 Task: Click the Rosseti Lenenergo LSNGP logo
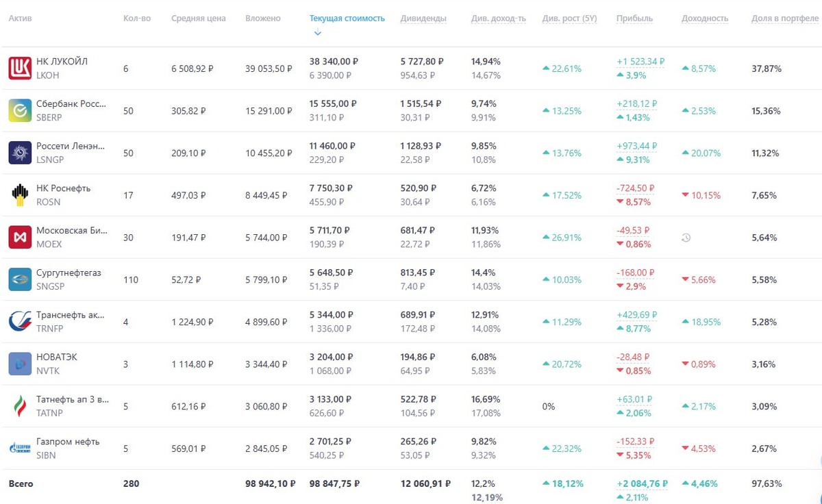click(x=20, y=153)
